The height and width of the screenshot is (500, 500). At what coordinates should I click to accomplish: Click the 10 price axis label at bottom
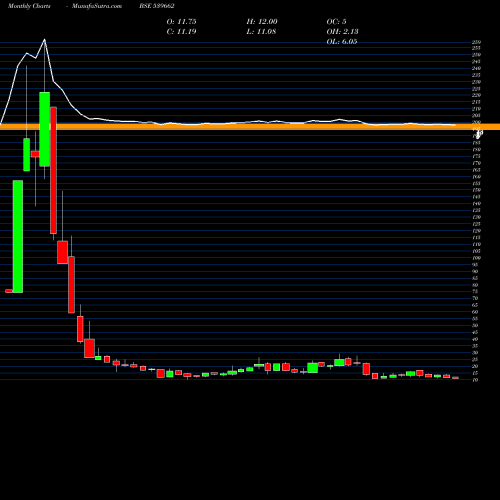[475, 380]
